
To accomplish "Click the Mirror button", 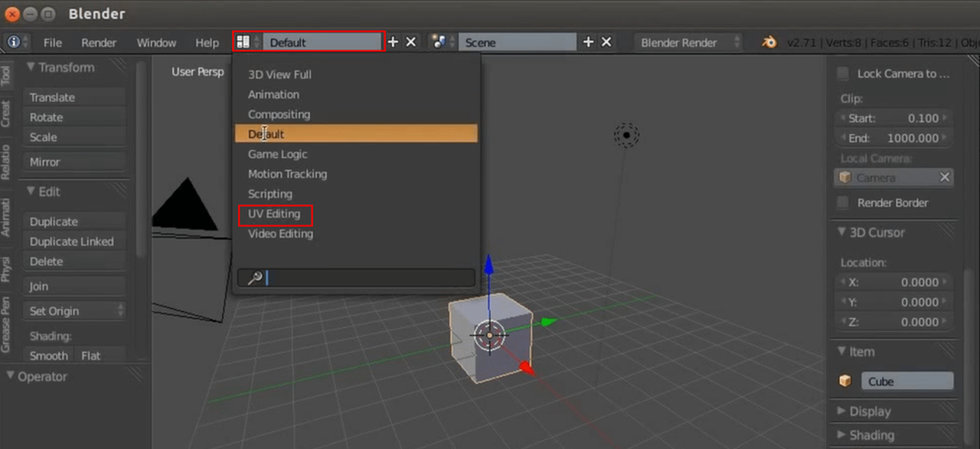I will 75,162.
